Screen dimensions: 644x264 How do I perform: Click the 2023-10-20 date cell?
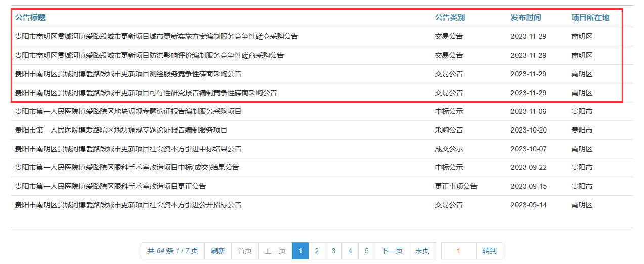coord(529,130)
